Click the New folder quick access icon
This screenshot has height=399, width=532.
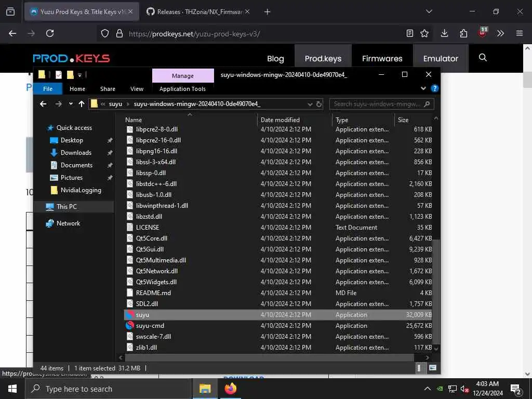(x=70, y=75)
